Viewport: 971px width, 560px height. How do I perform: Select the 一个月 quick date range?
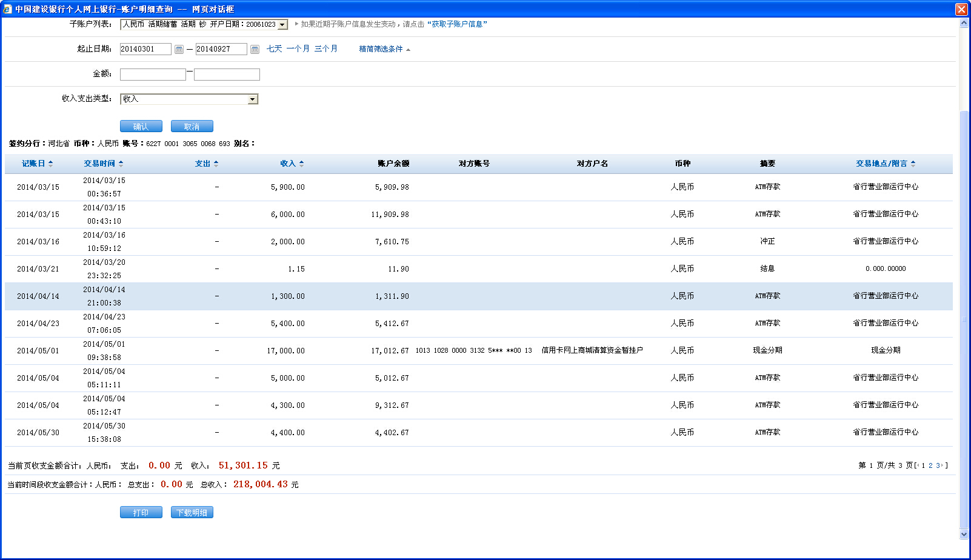click(x=298, y=49)
